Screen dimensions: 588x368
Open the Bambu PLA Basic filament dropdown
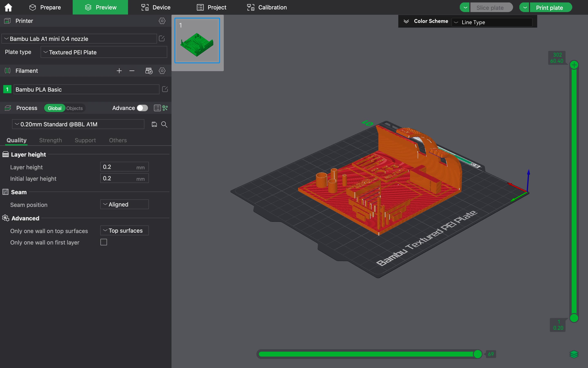(x=86, y=89)
